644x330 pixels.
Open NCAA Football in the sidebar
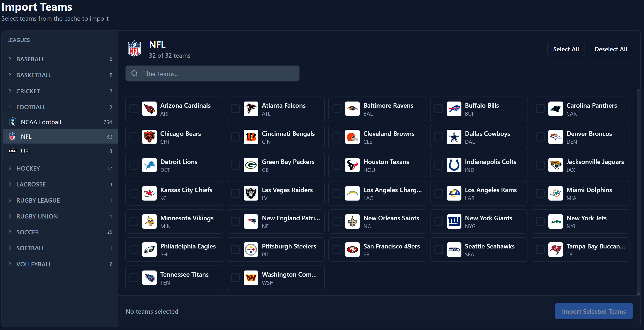click(41, 122)
